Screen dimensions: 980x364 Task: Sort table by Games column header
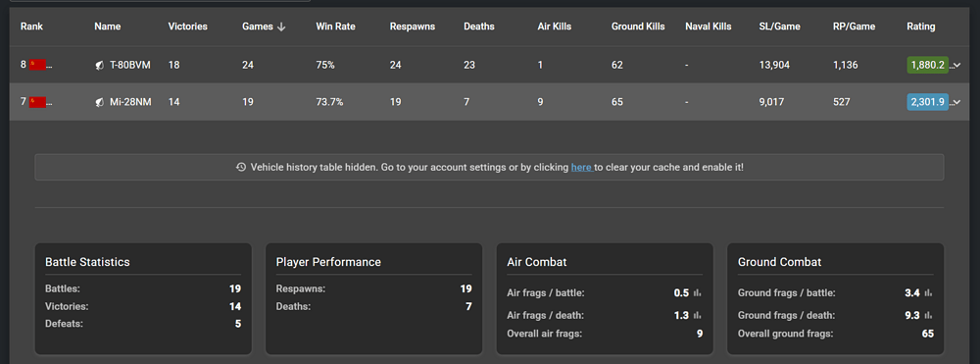click(258, 26)
